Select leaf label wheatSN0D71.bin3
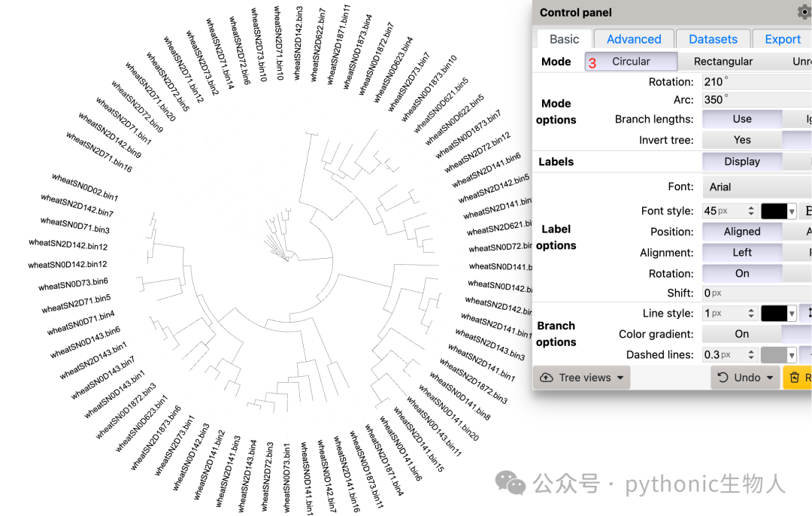 (75, 226)
